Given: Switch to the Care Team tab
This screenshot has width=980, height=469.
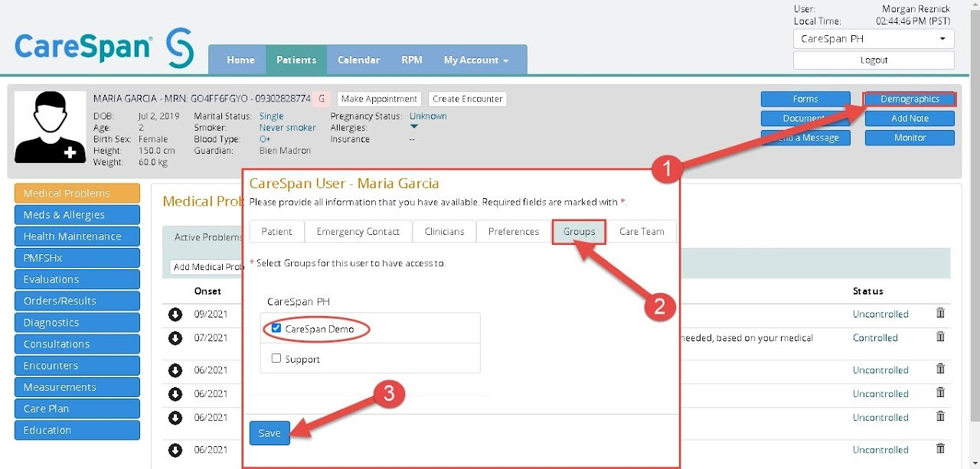Looking at the screenshot, I should (x=642, y=232).
